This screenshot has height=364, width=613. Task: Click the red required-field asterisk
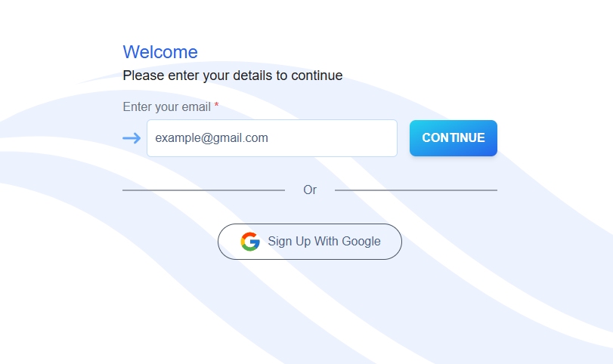(x=216, y=106)
